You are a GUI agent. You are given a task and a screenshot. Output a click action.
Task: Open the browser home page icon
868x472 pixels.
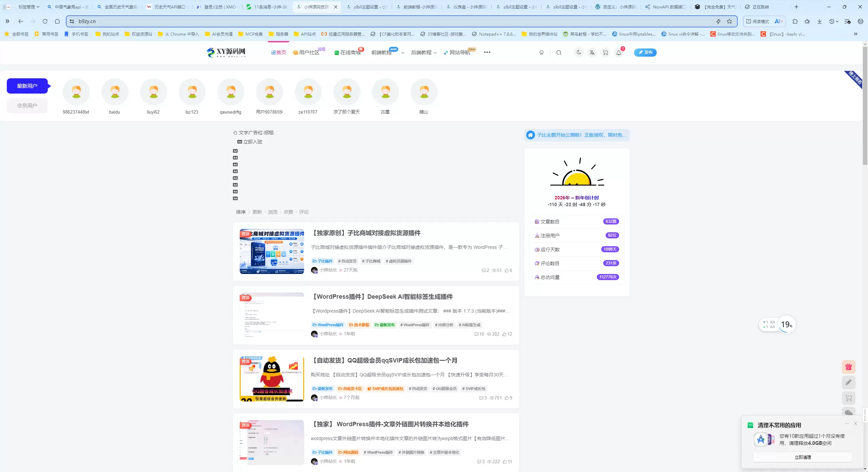click(57, 21)
